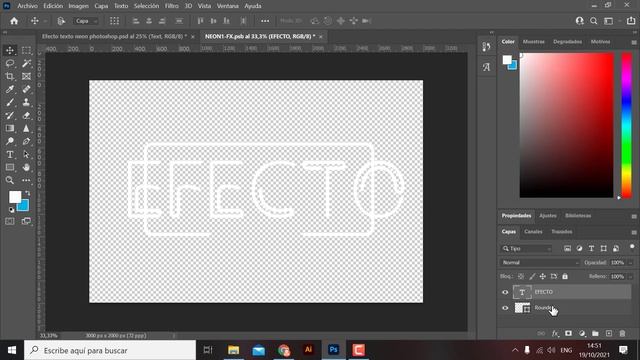Open the Relleno slider dropdown arrow
Screen dimensions: 640x360
tap(631, 276)
